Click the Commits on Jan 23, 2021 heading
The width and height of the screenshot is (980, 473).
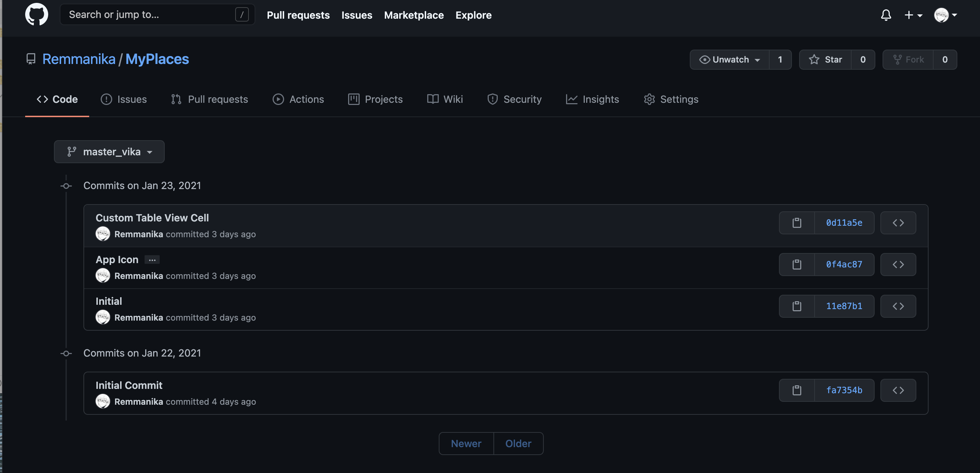[x=142, y=185]
